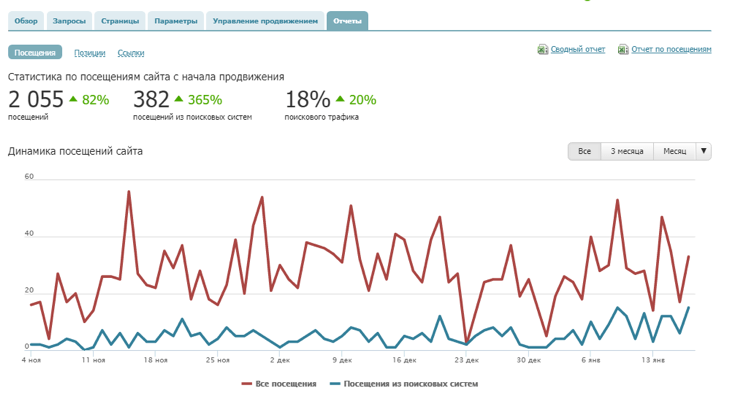Switch chart range to Месяц
Screen dimensions: 730x410
pos(674,151)
